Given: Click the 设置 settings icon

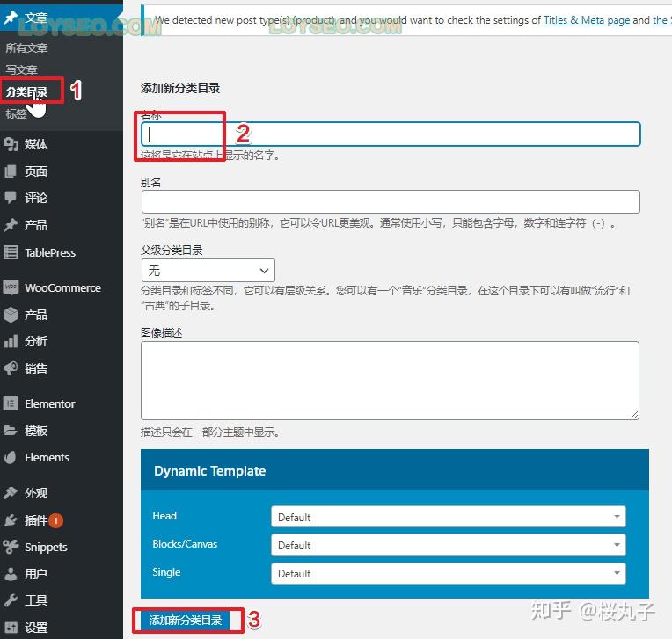Looking at the screenshot, I should pyautogui.click(x=11, y=628).
